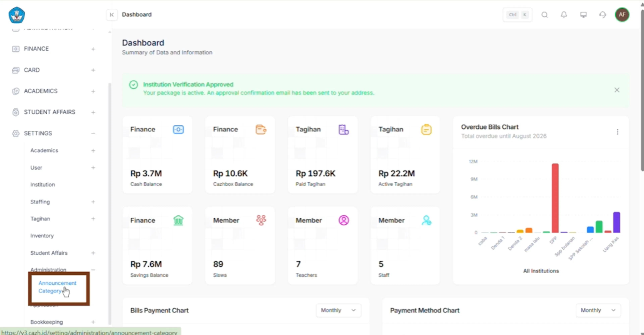Screen dimensions: 644x335
Task: Click the Active Tagihan clipboard icon
Action: point(426,129)
